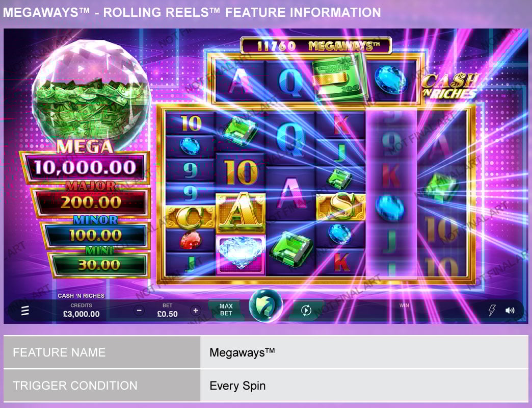Toggle quick spin lightning bolt

[x=492, y=310]
